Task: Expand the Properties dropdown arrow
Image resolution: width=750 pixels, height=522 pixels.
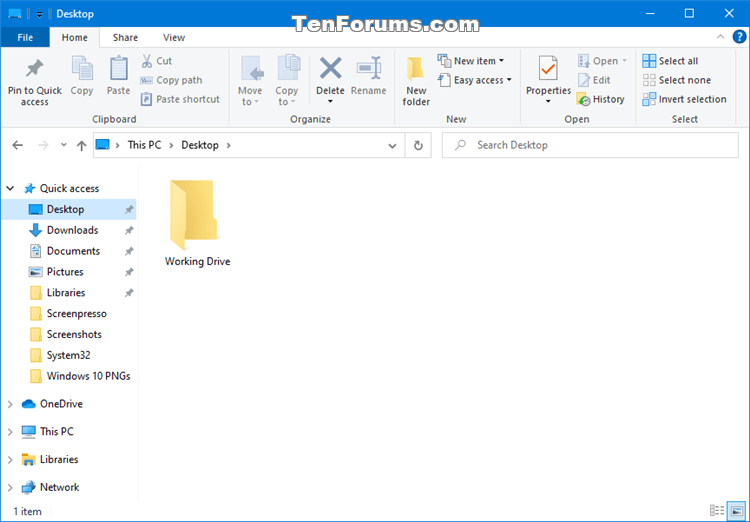Action: (548, 101)
